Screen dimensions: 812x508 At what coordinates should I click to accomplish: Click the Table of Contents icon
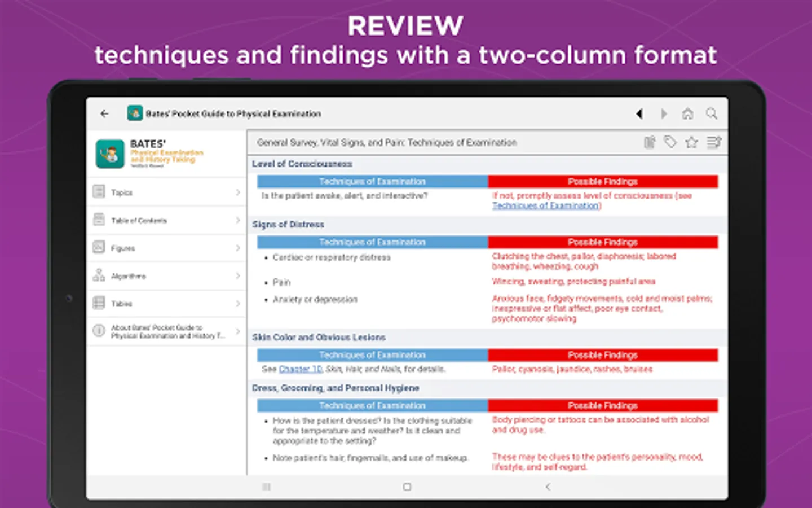point(99,220)
